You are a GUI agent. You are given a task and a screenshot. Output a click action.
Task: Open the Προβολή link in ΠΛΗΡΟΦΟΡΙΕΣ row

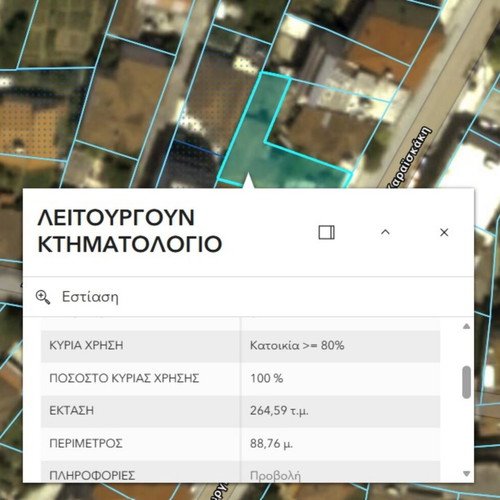click(x=275, y=476)
